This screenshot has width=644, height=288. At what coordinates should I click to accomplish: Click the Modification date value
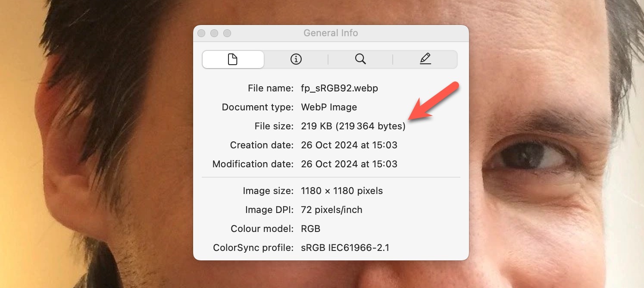(349, 164)
